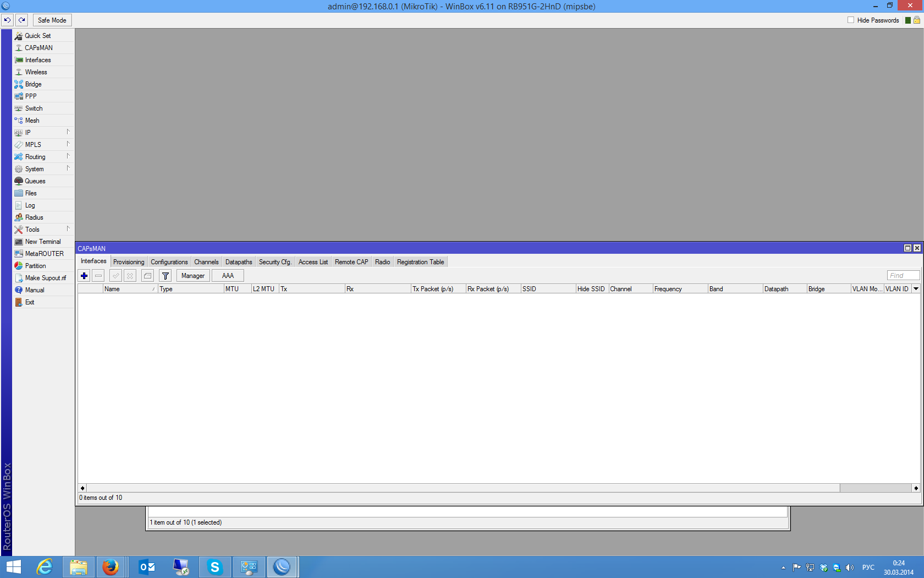The width and height of the screenshot is (924, 578).
Task: Open the Log sidebar item
Action: tap(43, 205)
